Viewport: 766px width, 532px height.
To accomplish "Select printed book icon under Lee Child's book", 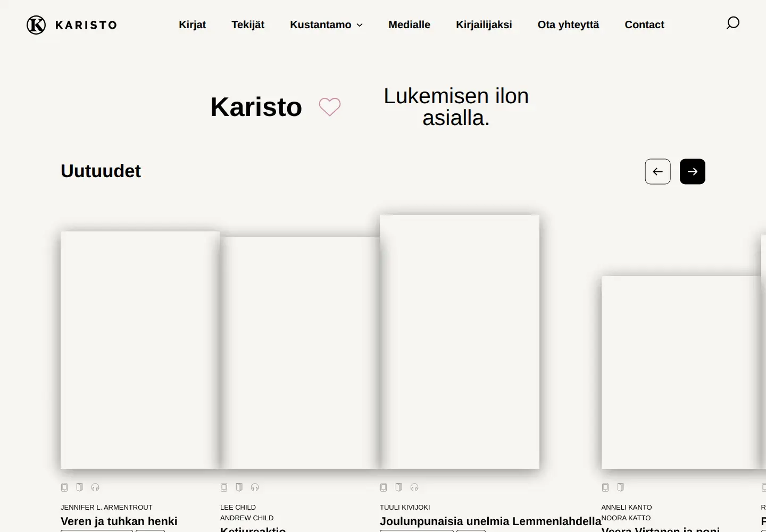I will [x=239, y=487].
